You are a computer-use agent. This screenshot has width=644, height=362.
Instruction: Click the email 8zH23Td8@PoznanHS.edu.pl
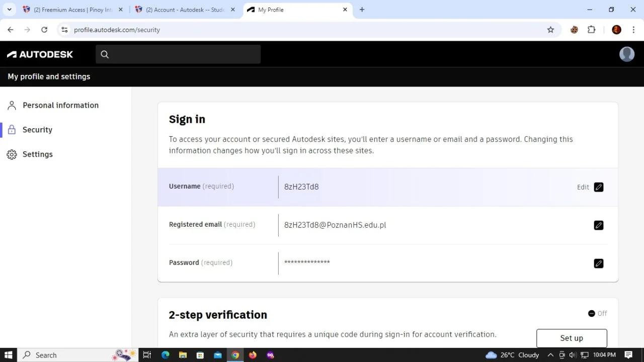point(335,225)
